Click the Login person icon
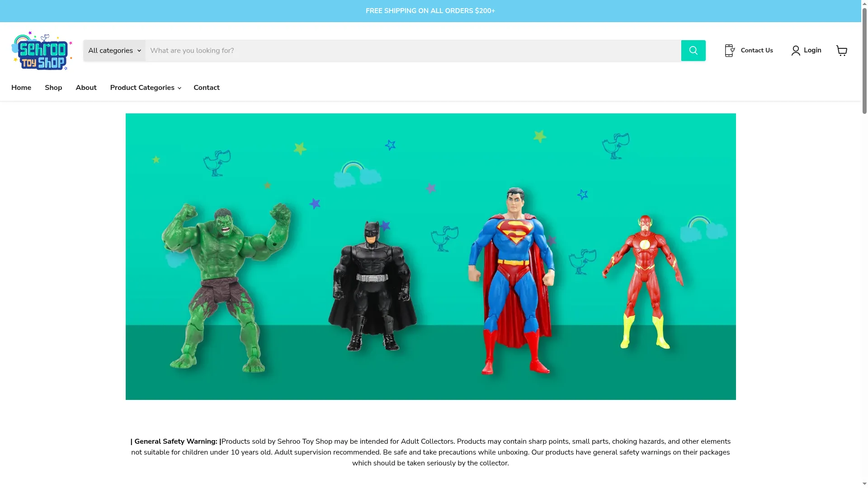868x488 pixels. 796,51
